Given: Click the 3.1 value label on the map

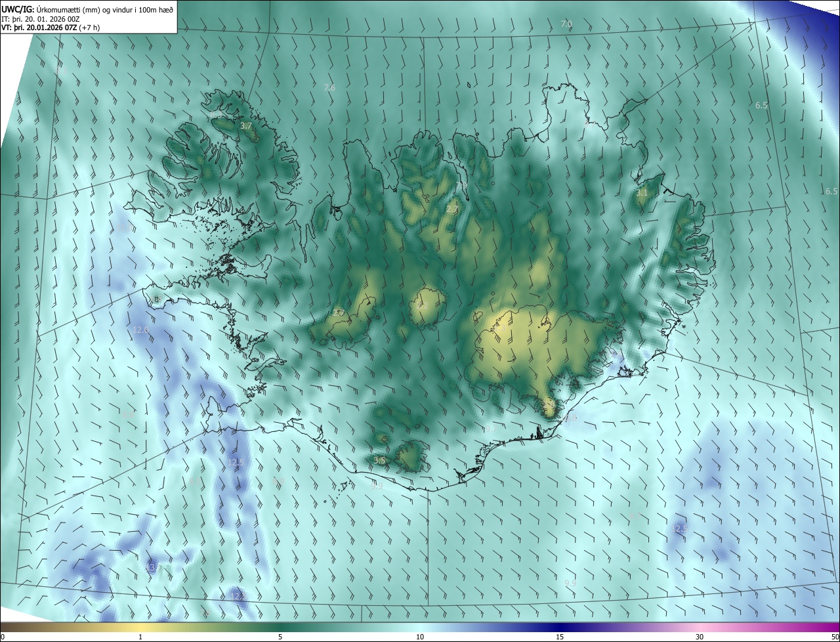Looking at the screenshot, I should [642, 193].
